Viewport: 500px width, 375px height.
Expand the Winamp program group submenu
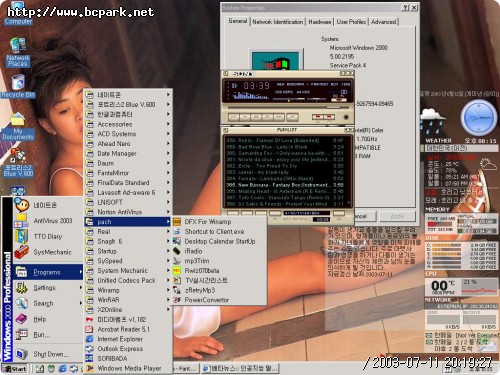pos(128,290)
